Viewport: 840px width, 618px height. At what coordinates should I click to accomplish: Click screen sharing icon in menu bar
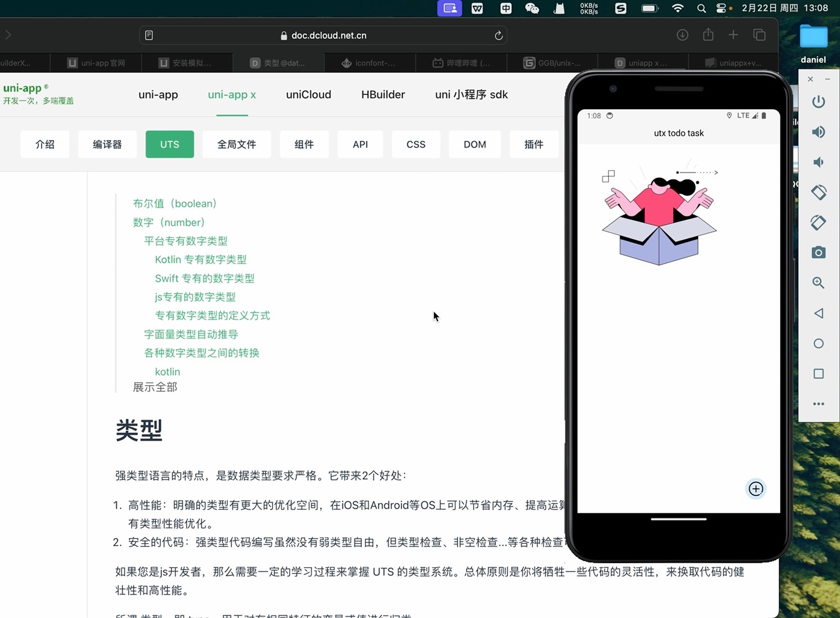[x=449, y=8]
